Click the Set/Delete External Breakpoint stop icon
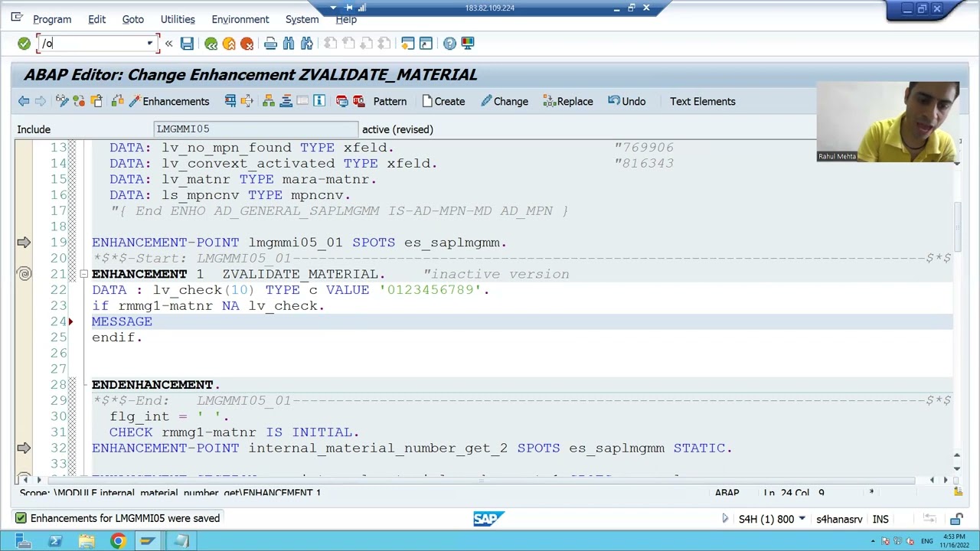980x551 pixels. pyautogui.click(x=358, y=101)
